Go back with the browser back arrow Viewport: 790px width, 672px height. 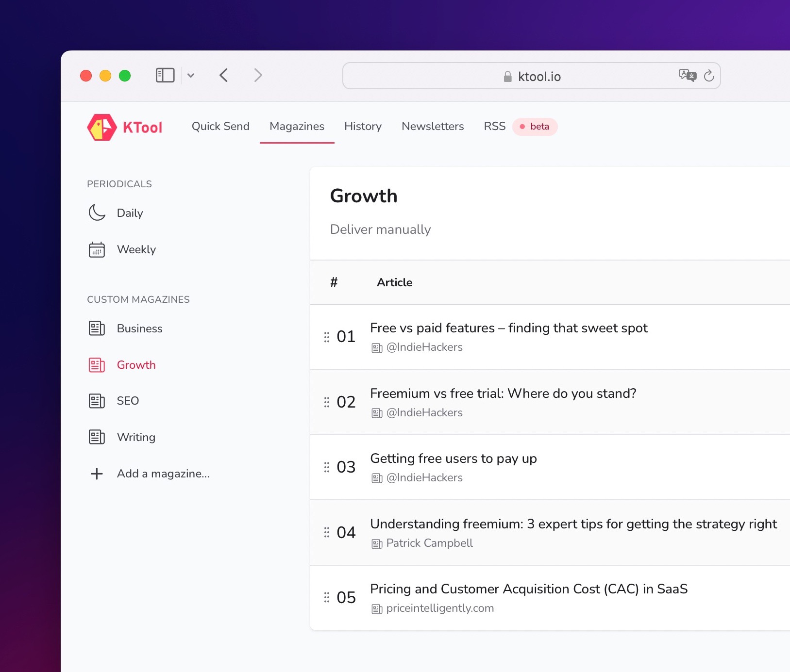pos(224,75)
